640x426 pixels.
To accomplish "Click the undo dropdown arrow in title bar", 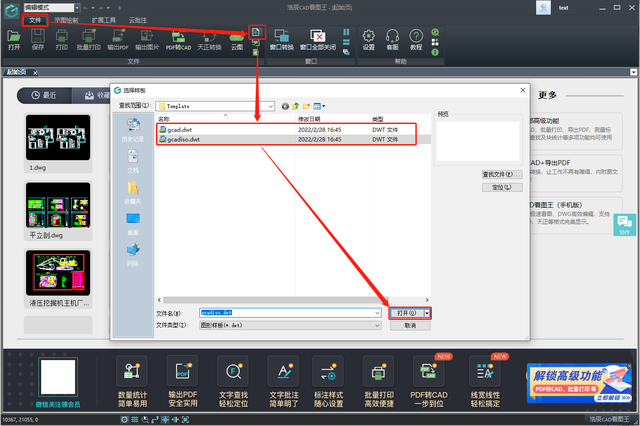I will [93, 8].
